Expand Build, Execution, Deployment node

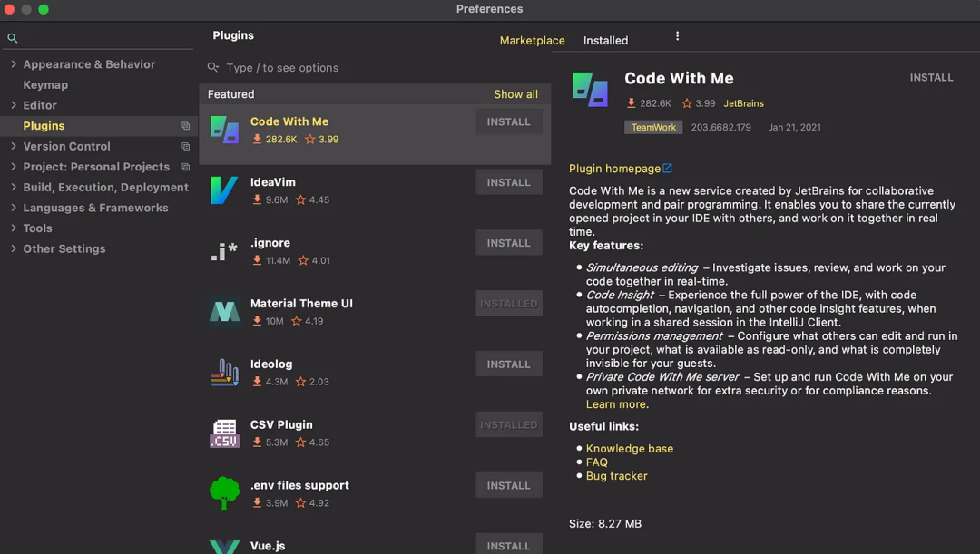pos(14,188)
